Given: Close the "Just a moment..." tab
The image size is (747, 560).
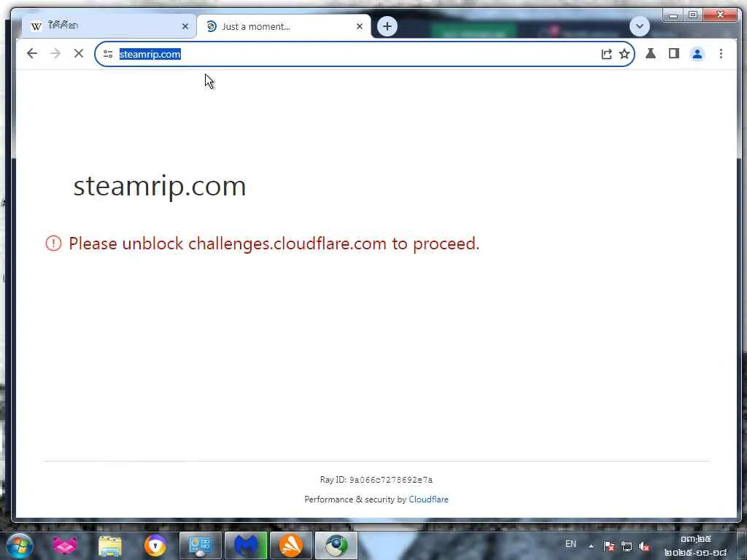Looking at the screenshot, I should point(360,27).
